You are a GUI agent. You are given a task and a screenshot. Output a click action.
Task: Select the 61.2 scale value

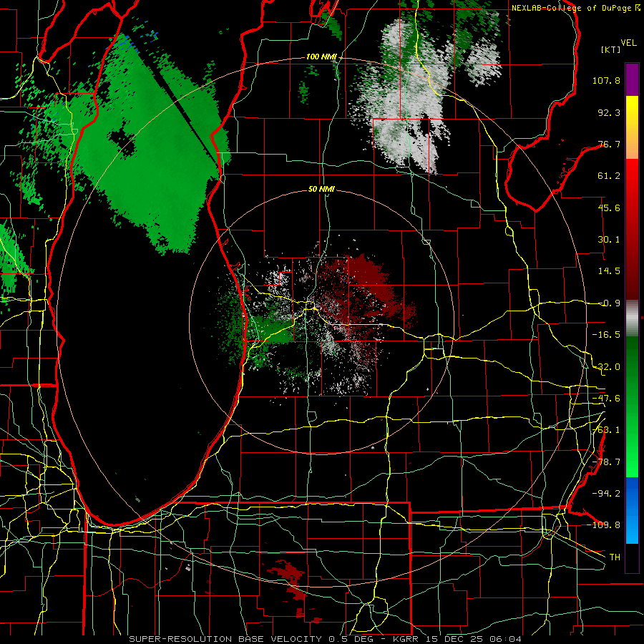click(609, 176)
